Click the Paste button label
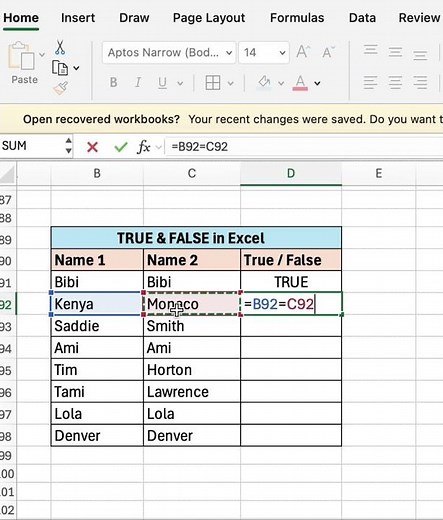The image size is (443, 520). pos(24,80)
